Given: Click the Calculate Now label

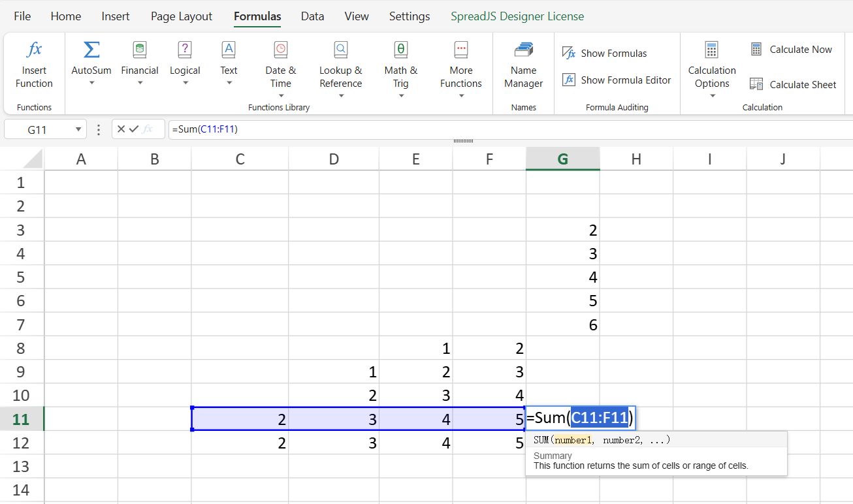Looking at the screenshot, I should tap(801, 49).
